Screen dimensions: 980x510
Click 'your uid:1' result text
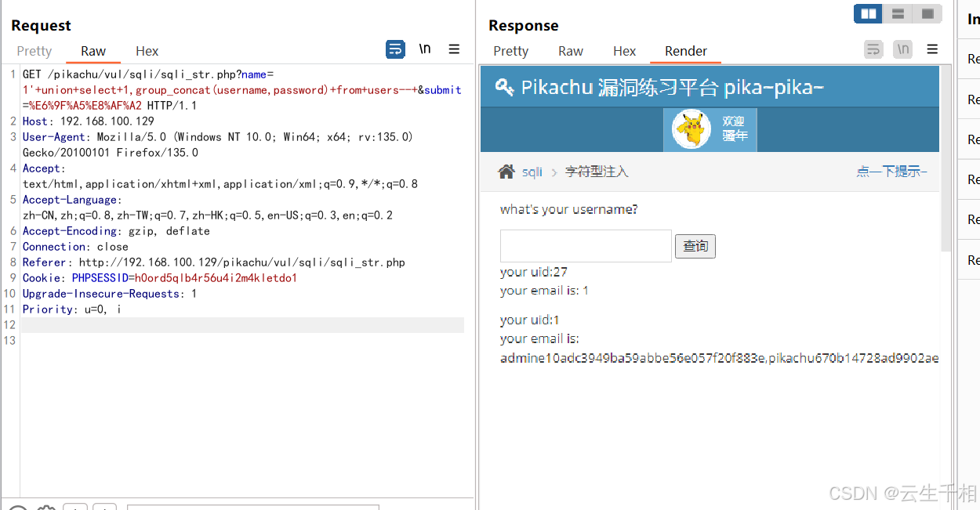coord(530,320)
